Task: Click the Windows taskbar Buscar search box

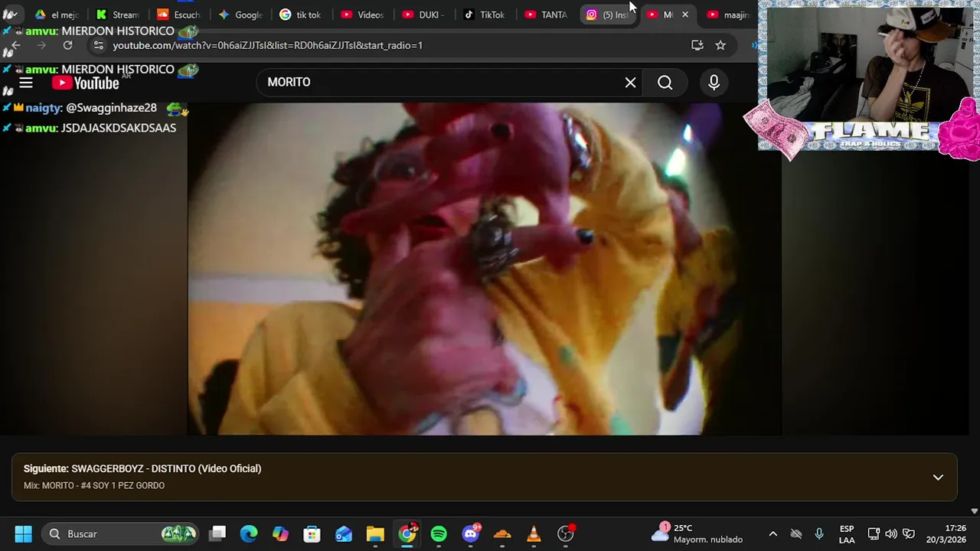Action: tap(120, 533)
